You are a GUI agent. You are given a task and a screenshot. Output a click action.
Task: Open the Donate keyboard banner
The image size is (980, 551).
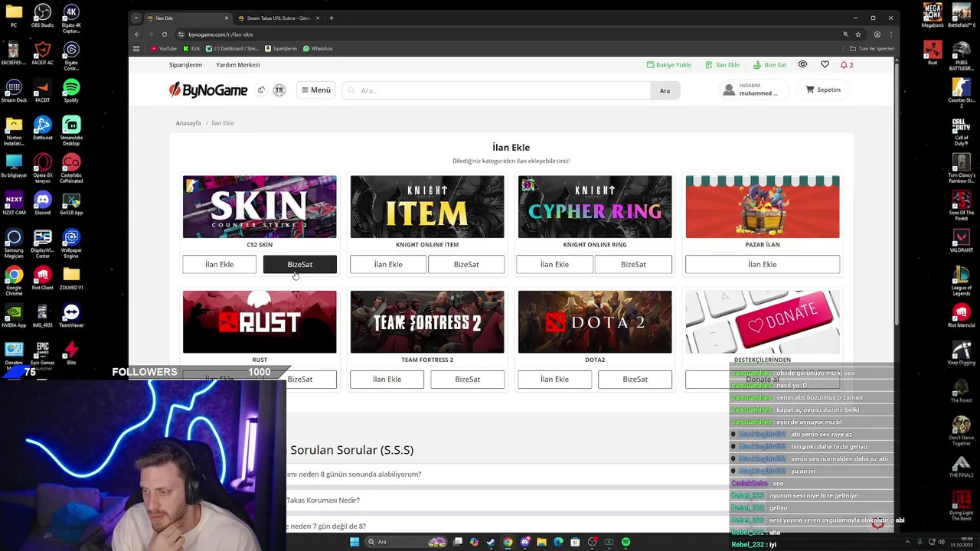pos(763,321)
